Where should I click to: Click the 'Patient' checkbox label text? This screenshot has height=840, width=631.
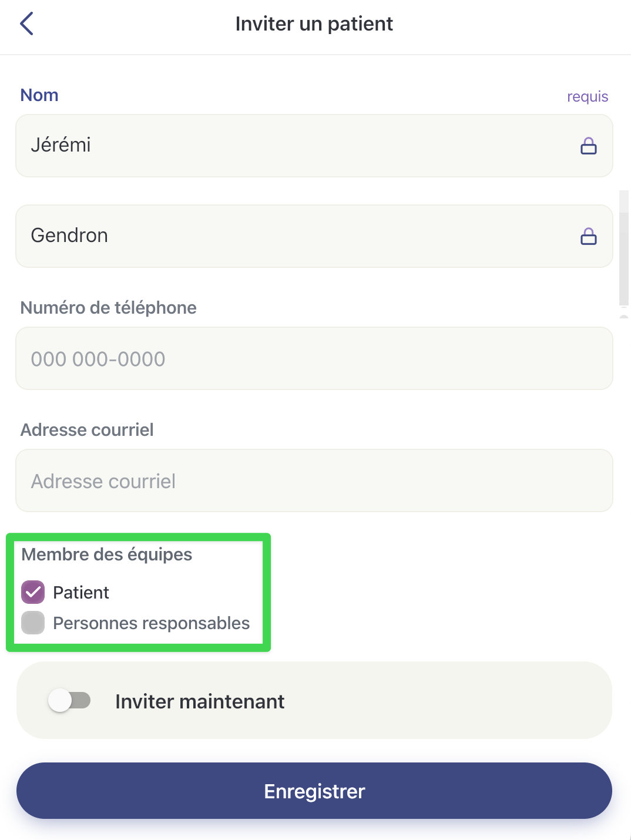(81, 593)
